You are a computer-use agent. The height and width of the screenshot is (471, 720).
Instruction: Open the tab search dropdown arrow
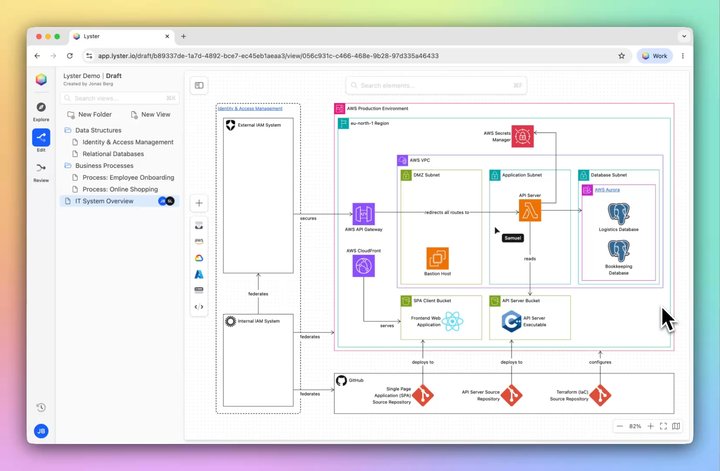pyautogui.click(x=684, y=36)
